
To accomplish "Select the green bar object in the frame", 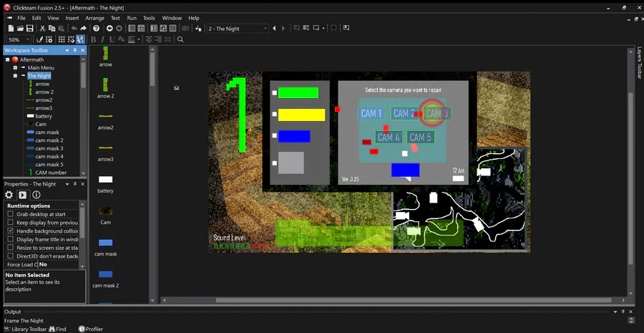I will (x=298, y=92).
